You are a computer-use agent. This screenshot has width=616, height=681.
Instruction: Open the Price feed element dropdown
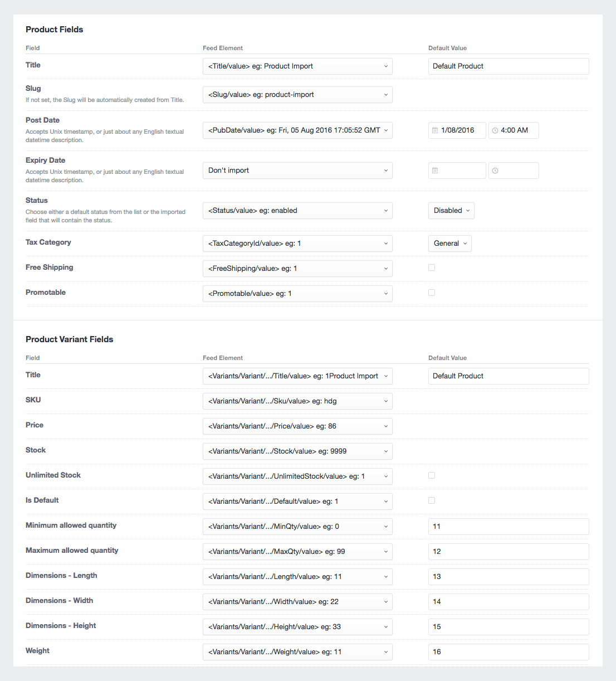tap(297, 426)
